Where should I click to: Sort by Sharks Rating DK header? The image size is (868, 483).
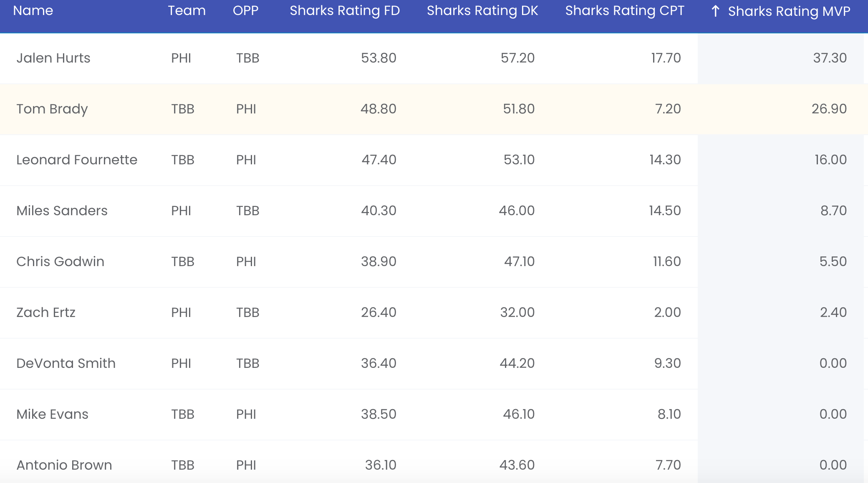(482, 11)
